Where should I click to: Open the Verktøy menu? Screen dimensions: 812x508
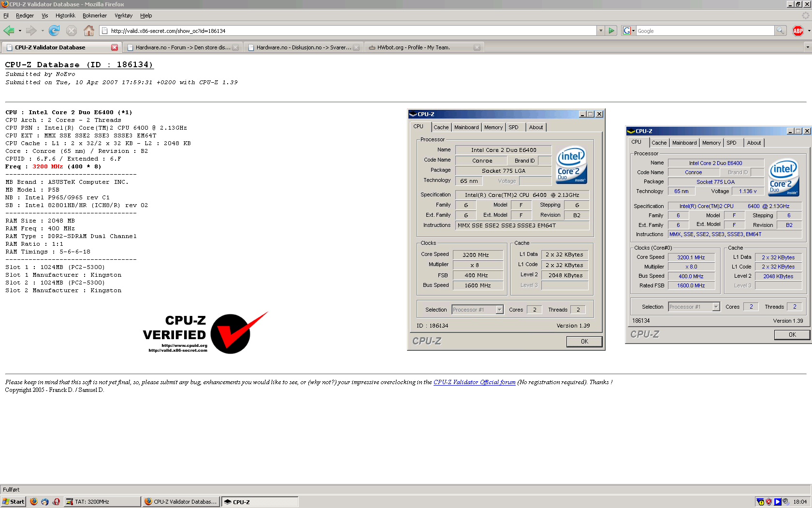[x=123, y=15]
